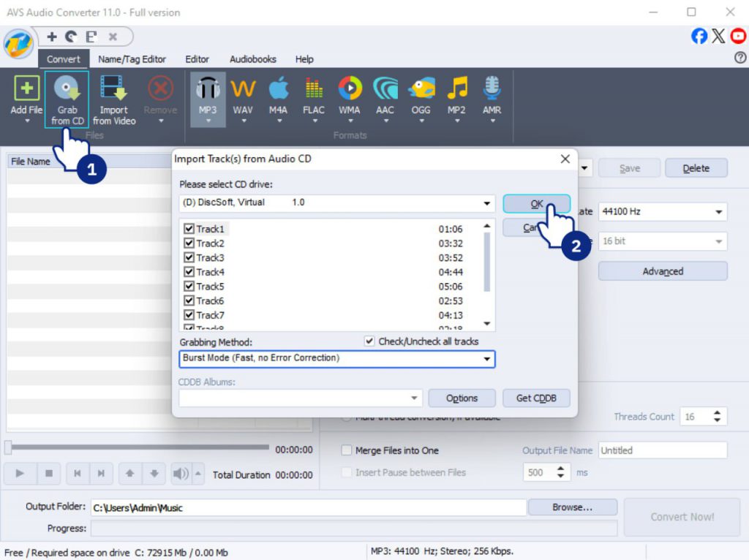Click the Add File icon
This screenshot has width=749, height=560.
click(26, 90)
